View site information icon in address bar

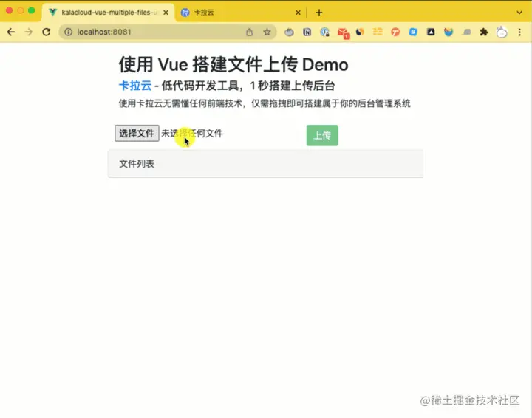[x=68, y=32]
